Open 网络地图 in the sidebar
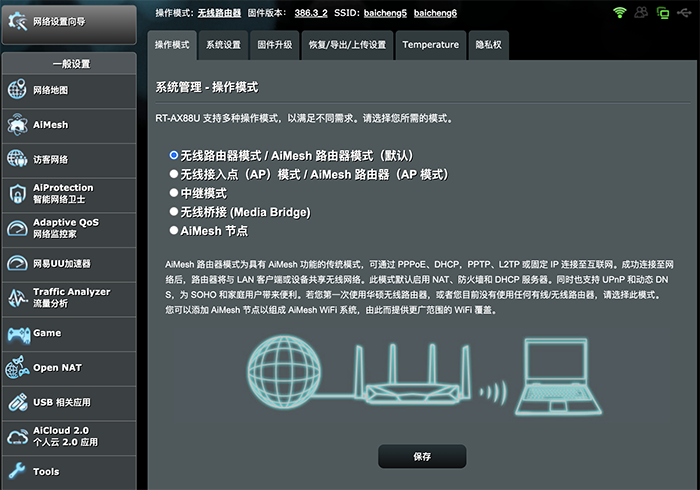 69,91
